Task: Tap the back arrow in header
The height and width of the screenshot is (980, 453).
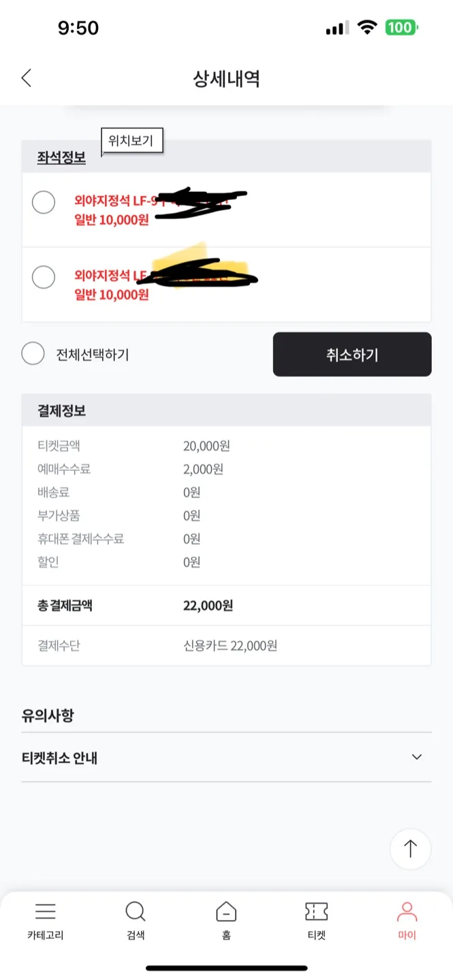Action: click(27, 78)
